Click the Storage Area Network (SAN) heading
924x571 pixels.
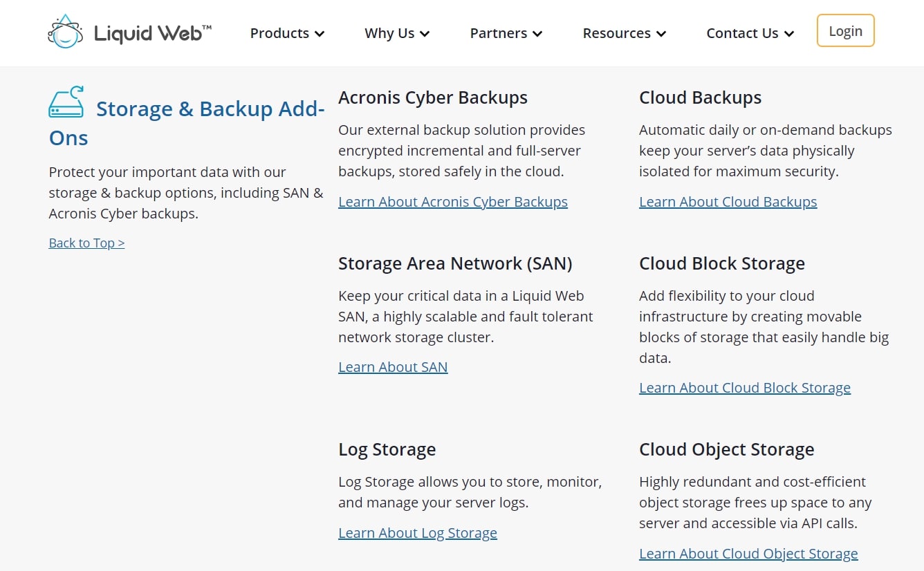click(455, 263)
